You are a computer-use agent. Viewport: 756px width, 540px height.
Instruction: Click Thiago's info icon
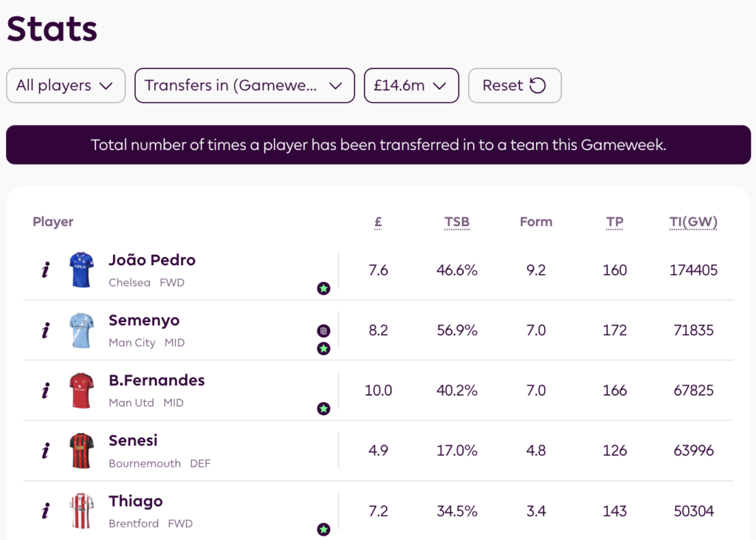(45, 511)
